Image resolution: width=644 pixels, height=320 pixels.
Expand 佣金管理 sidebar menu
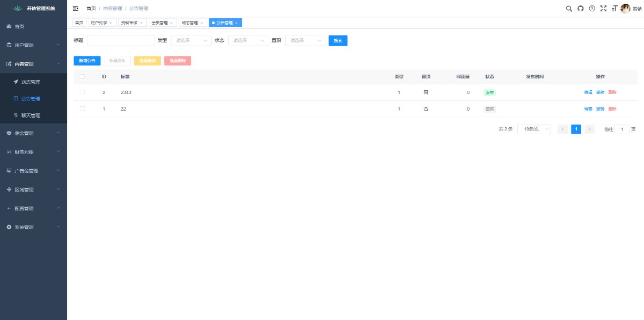coord(33,133)
